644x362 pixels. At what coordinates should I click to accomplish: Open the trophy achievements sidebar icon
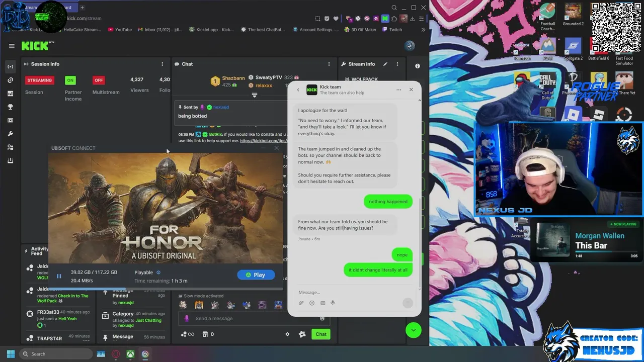tap(10, 107)
